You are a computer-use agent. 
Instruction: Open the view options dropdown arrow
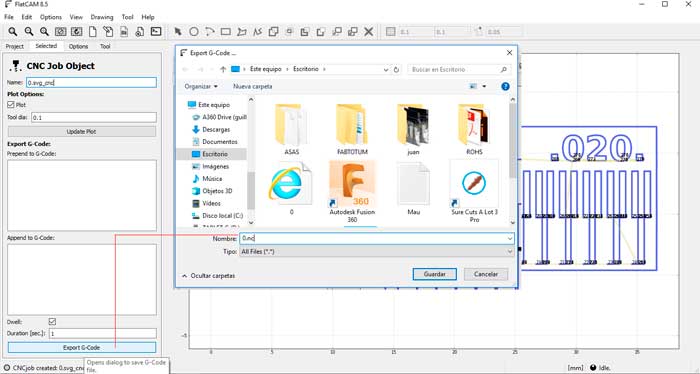[x=484, y=87]
